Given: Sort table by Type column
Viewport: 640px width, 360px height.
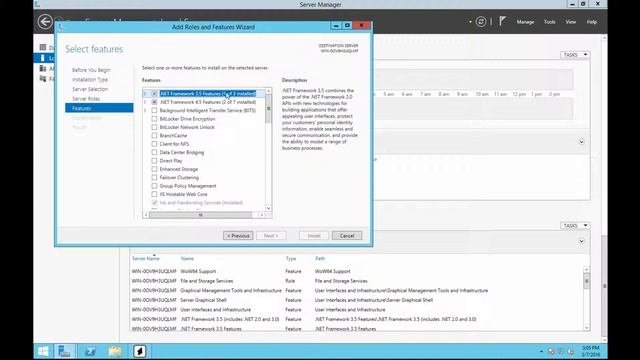Looking at the screenshot, I should 291,258.
